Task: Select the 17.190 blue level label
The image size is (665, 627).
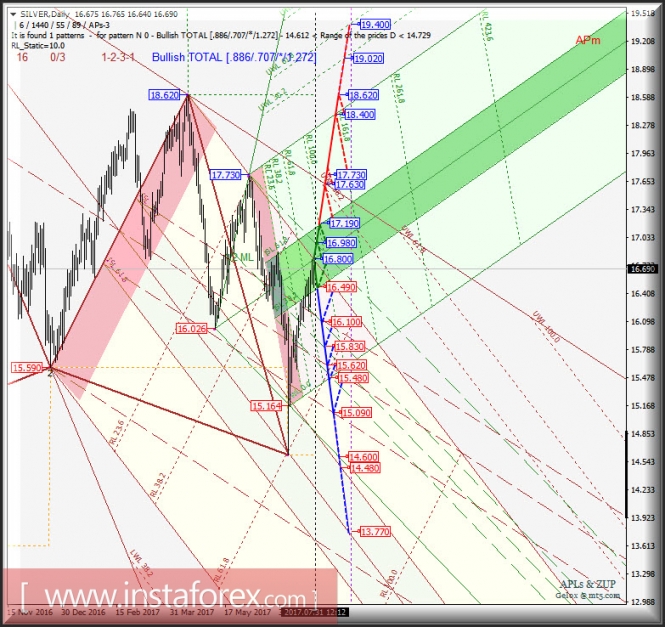Action: coord(344,223)
